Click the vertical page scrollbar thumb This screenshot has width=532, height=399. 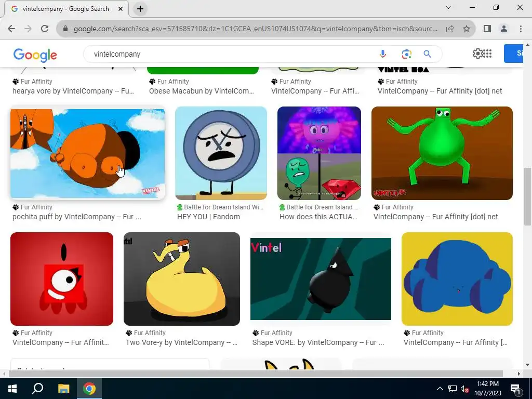[527, 196]
